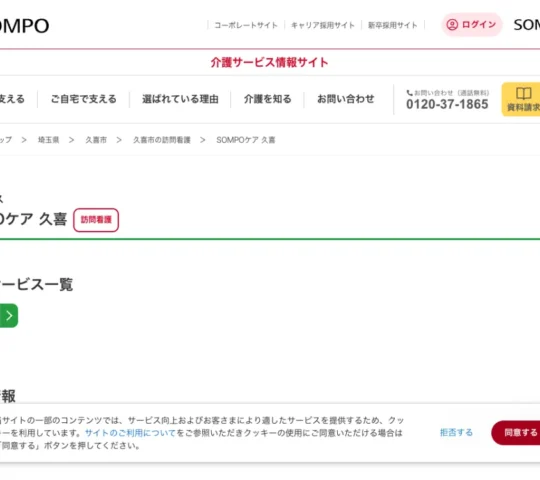
Task: Open the ご自宅で支える menu
Action: [84, 99]
